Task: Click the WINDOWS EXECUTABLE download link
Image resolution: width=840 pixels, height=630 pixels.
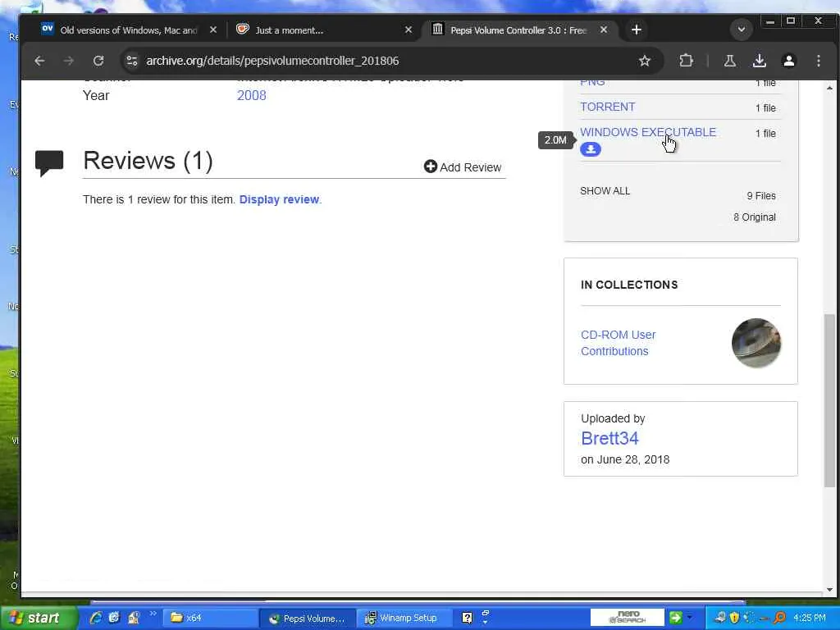Action: [x=648, y=132]
